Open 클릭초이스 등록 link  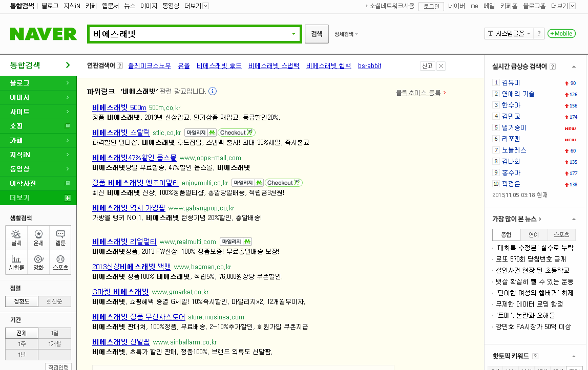click(x=418, y=93)
